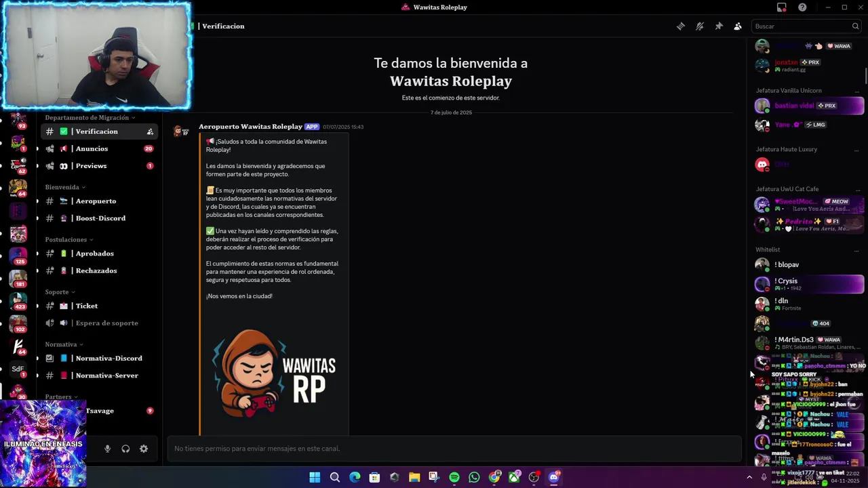Open member ! blopav in Whitelist

click(x=809, y=265)
